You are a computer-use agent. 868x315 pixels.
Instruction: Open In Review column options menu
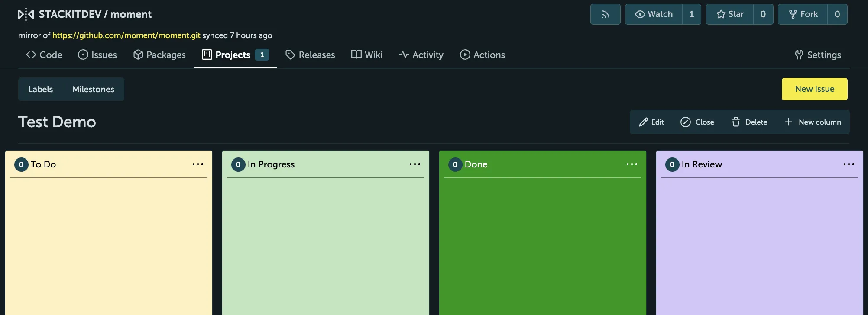(849, 164)
